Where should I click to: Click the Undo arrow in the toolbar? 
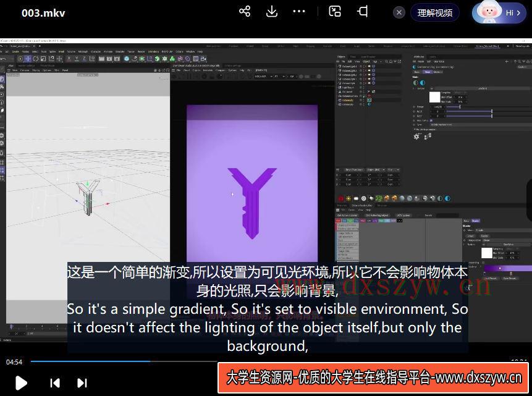3,59
